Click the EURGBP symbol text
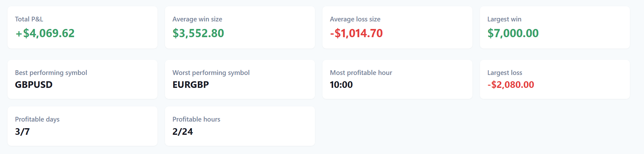Viewport: 644px width, 154px height. click(x=190, y=85)
